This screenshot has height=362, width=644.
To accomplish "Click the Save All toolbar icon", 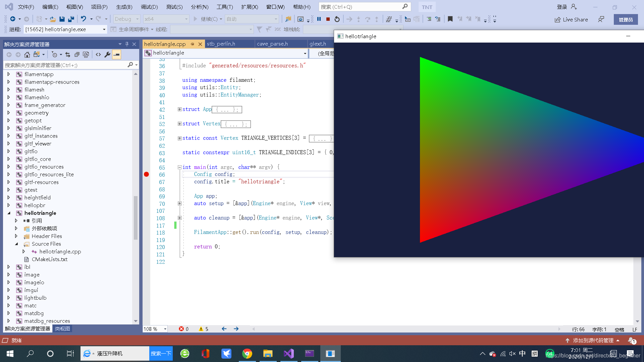I will [71, 19].
